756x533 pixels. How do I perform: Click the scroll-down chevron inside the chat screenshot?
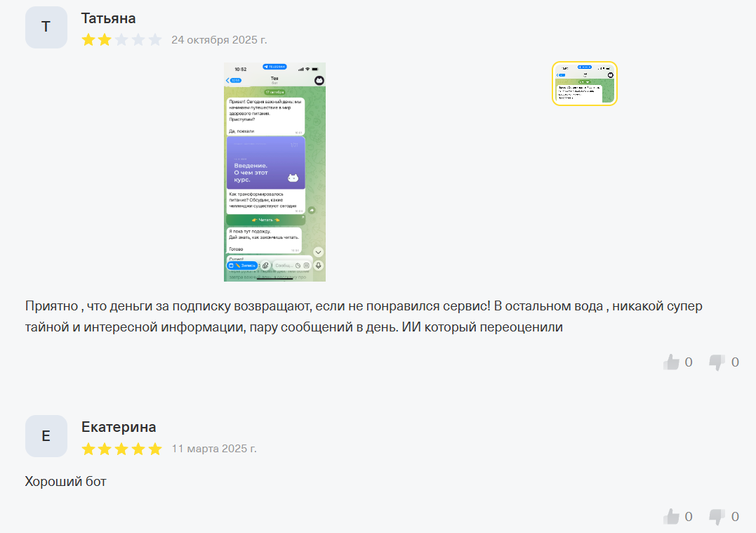tap(318, 252)
